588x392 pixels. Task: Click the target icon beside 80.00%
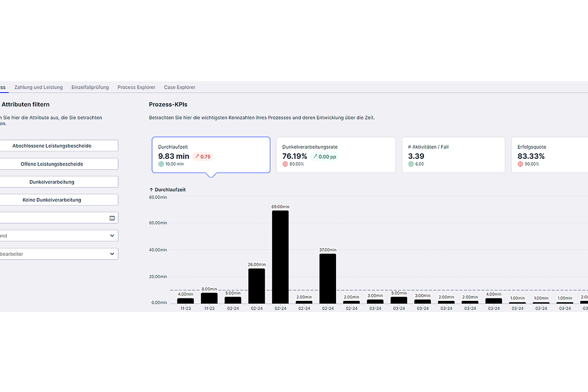pyautogui.click(x=285, y=164)
